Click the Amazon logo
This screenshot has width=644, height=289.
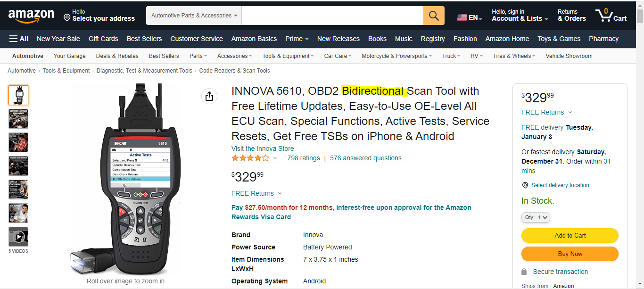(31, 16)
